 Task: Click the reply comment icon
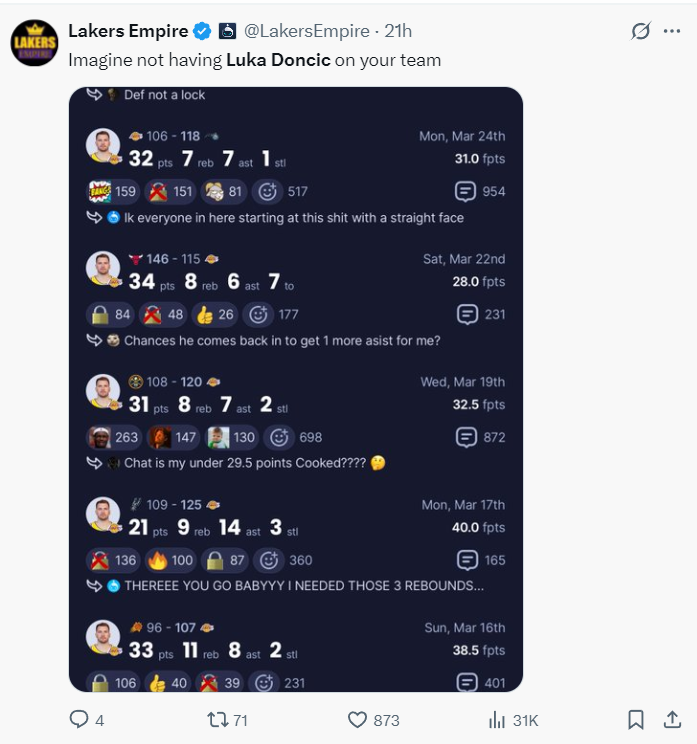click(x=79, y=719)
